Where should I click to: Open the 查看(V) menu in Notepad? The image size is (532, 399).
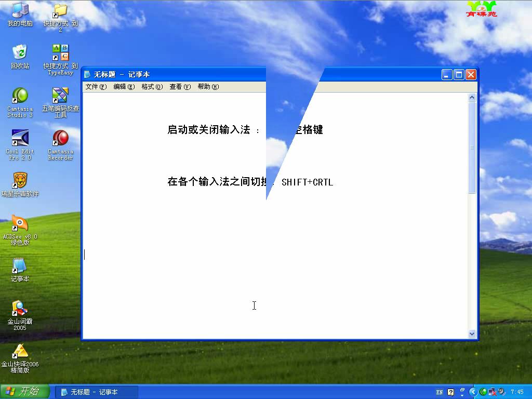point(180,87)
